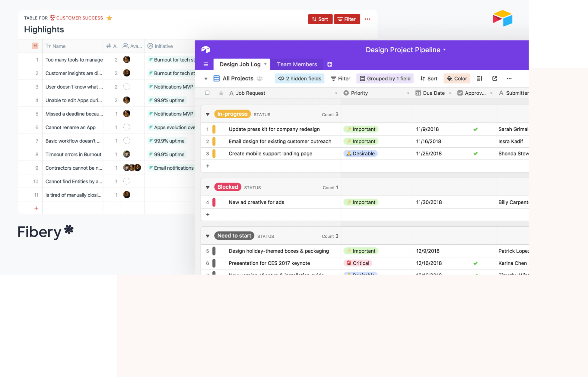Click the row height icon in toolbar
588x377 pixels.
(x=479, y=79)
